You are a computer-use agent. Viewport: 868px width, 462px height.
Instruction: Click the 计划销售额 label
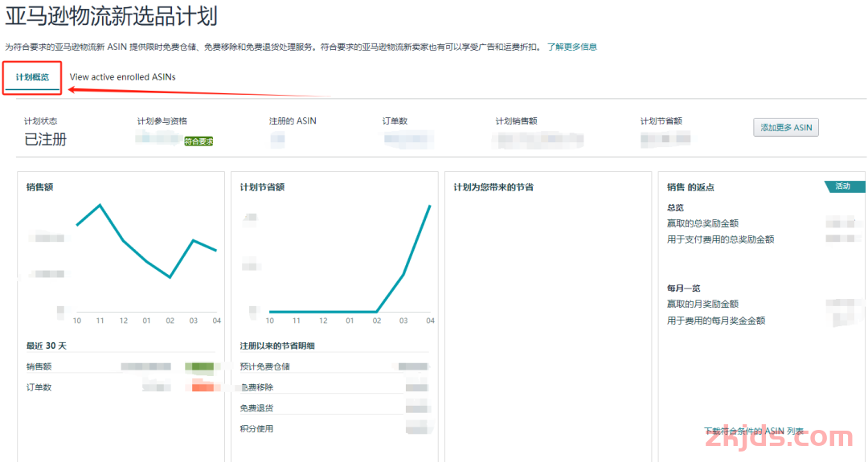(x=516, y=121)
